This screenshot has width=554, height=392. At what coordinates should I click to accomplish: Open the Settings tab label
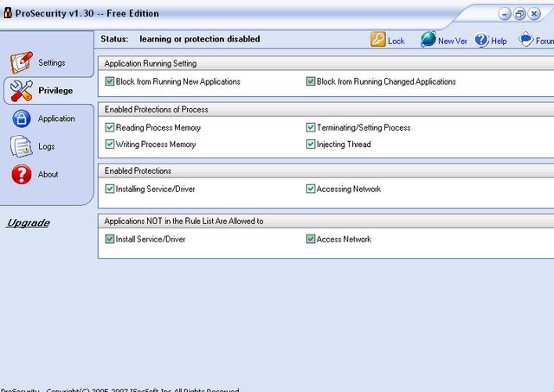[52, 63]
